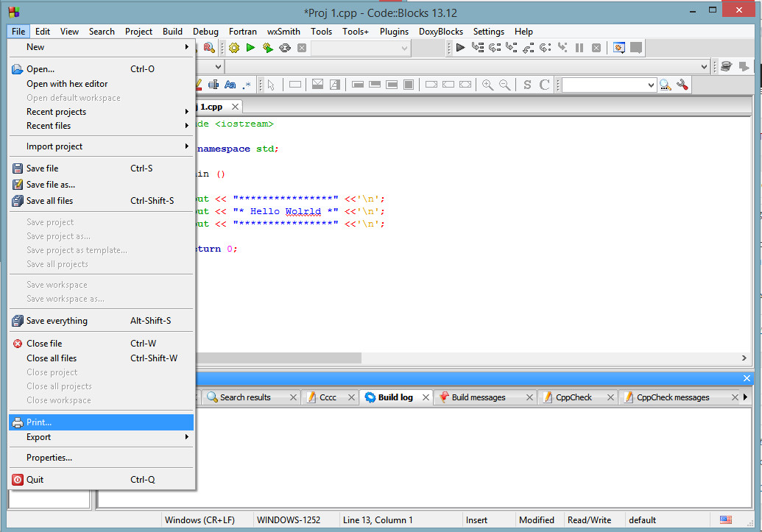
Task: Click the US flag icon in status bar
Action: 725,519
